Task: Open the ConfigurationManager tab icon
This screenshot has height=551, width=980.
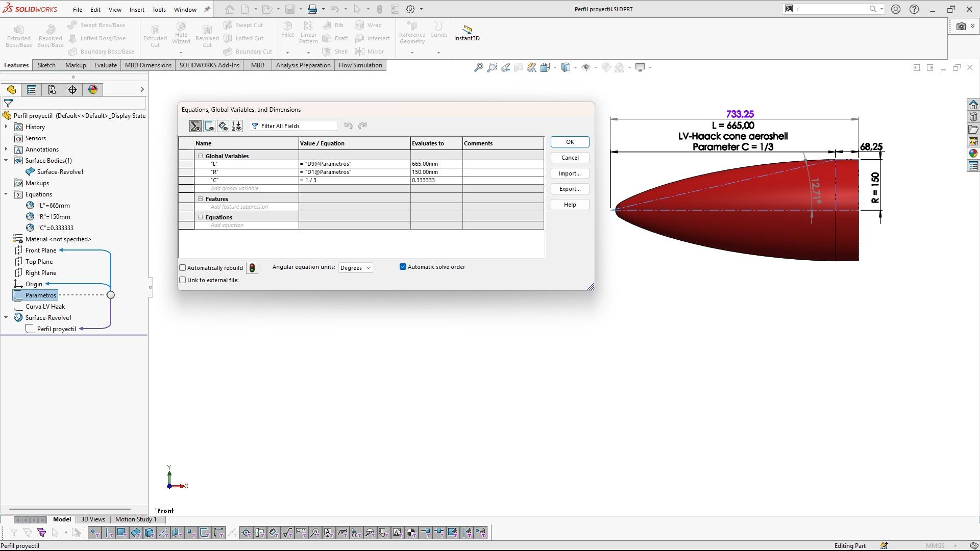Action: [x=52, y=90]
